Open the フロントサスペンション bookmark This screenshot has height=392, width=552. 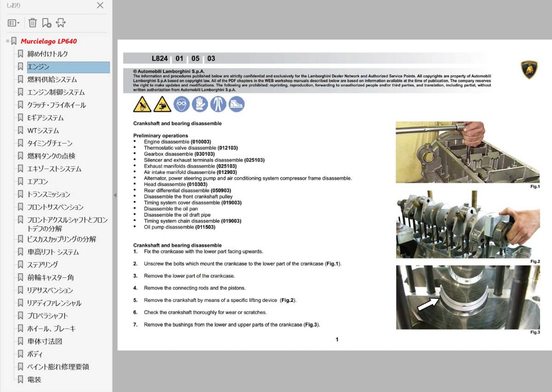[x=55, y=207]
